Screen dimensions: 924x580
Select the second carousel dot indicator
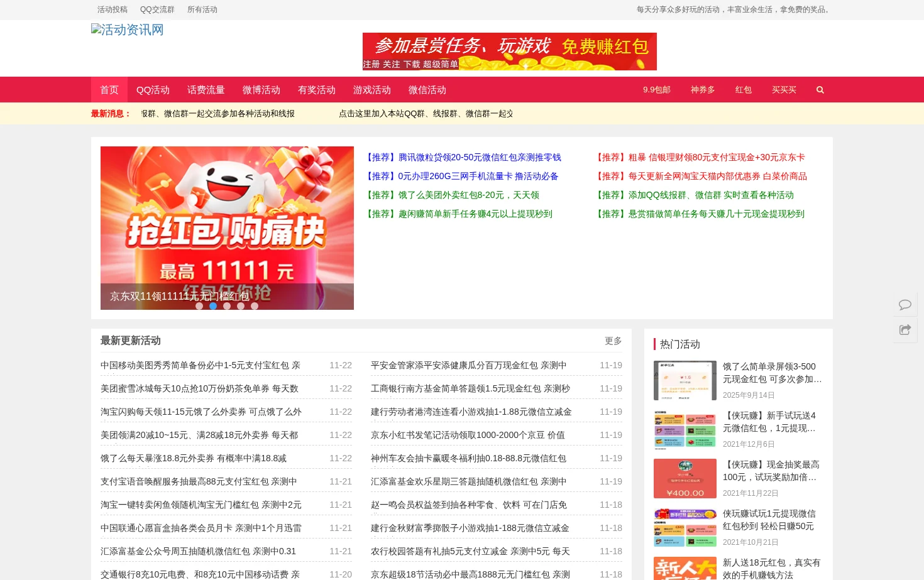[x=213, y=306]
